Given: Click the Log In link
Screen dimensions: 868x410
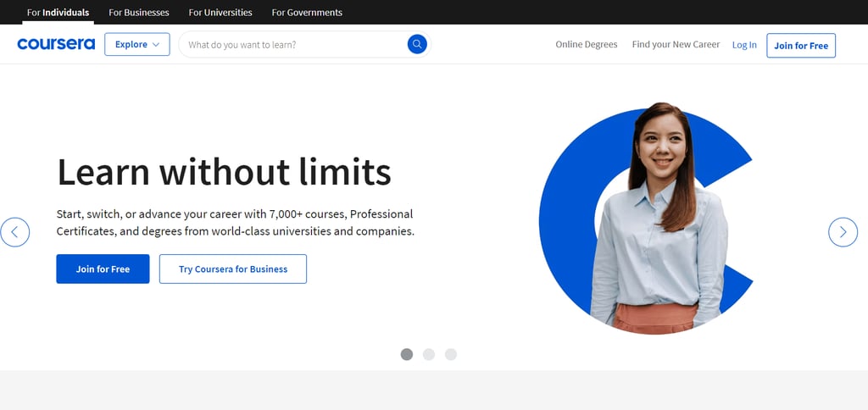Looking at the screenshot, I should pyautogui.click(x=744, y=45).
